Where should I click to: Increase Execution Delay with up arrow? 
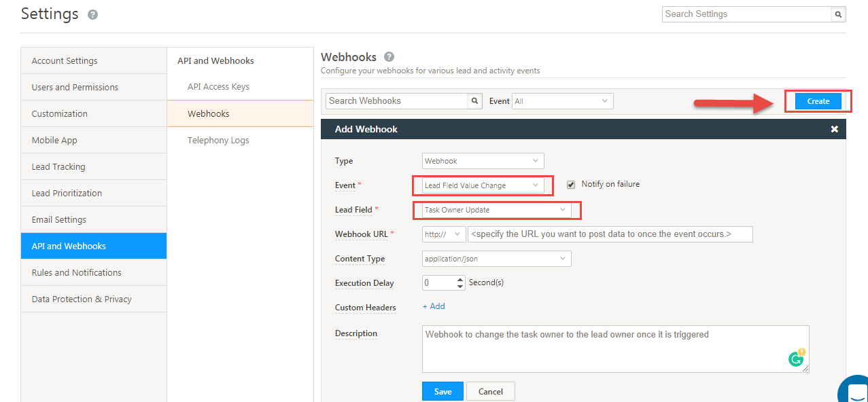(x=460, y=279)
